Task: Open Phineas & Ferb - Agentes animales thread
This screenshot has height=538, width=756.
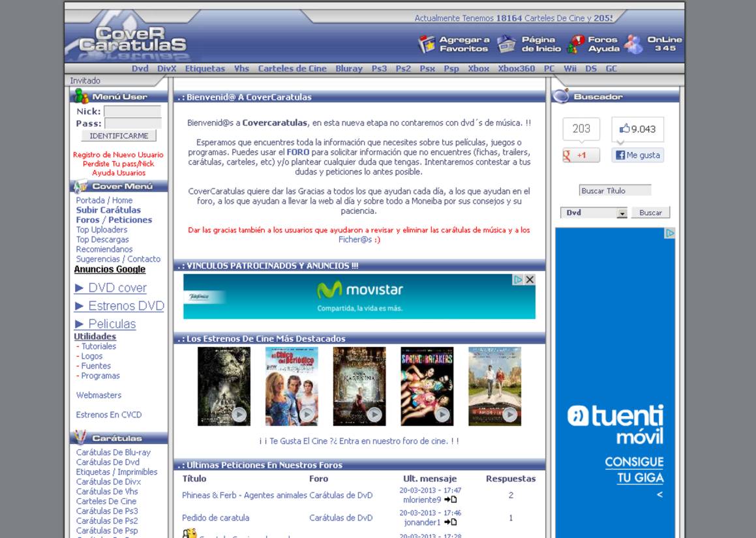Action: point(245,495)
